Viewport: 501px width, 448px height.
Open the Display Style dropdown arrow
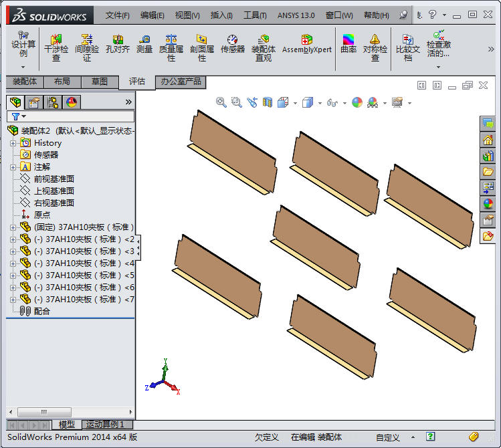click(x=320, y=103)
